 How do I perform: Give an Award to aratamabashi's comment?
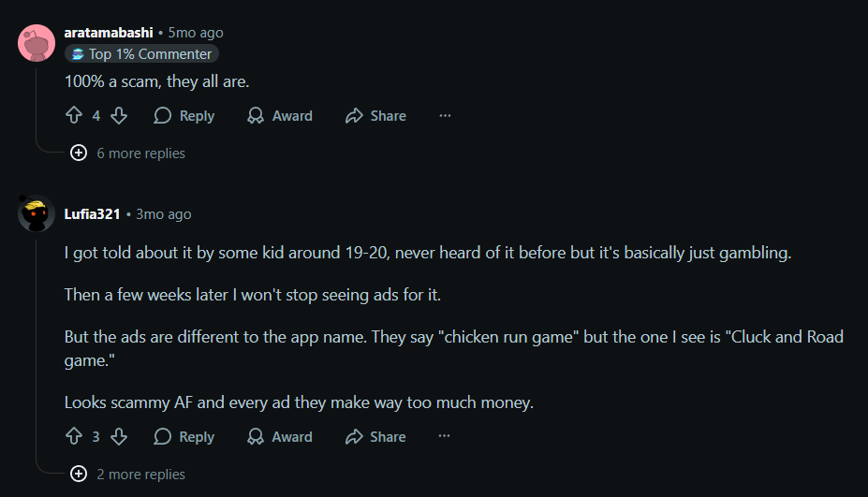(x=280, y=116)
